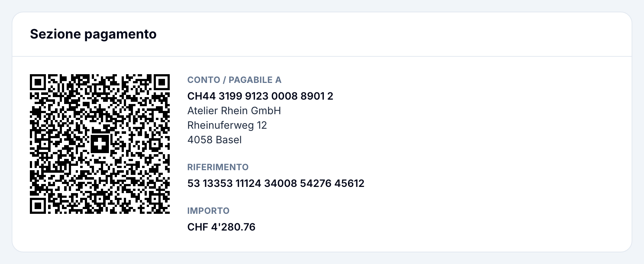Screen dimensions: 644x264
Task: Click the QR code's top-right finder square
Action: [x=162, y=82]
